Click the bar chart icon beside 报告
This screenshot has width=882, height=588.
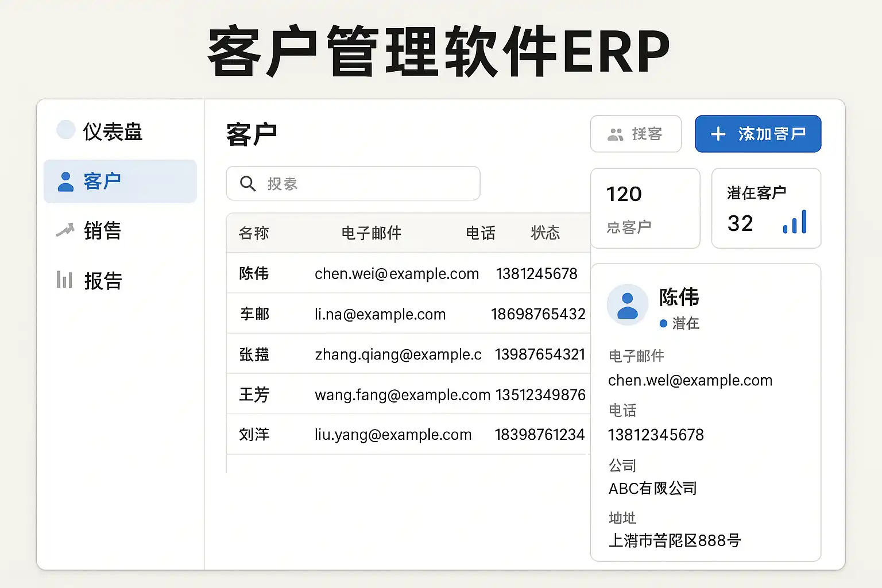(x=64, y=280)
